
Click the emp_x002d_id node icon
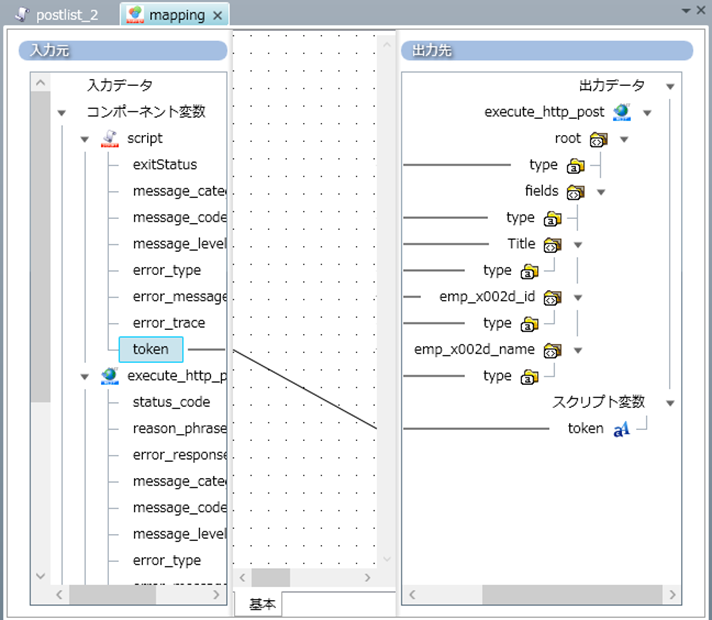(x=552, y=297)
